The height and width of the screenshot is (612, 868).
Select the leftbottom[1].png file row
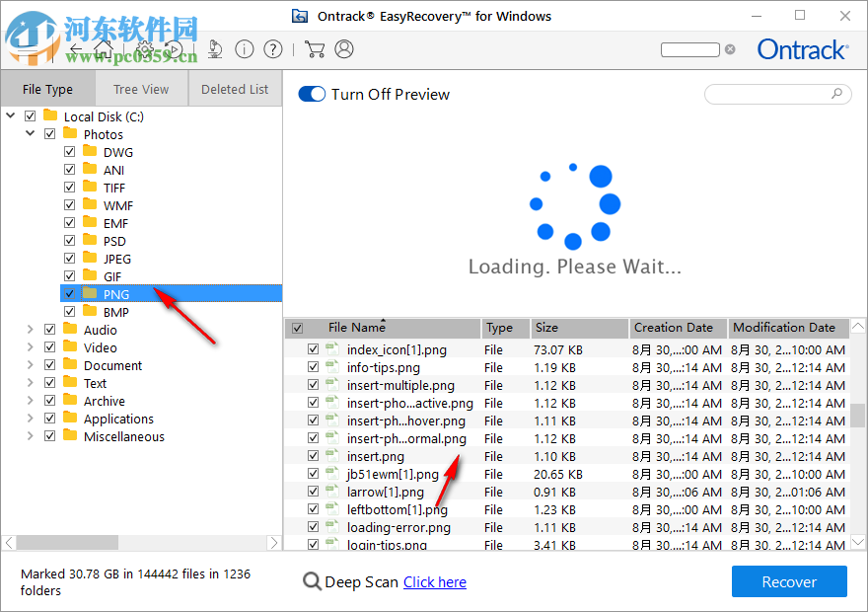[567, 509]
